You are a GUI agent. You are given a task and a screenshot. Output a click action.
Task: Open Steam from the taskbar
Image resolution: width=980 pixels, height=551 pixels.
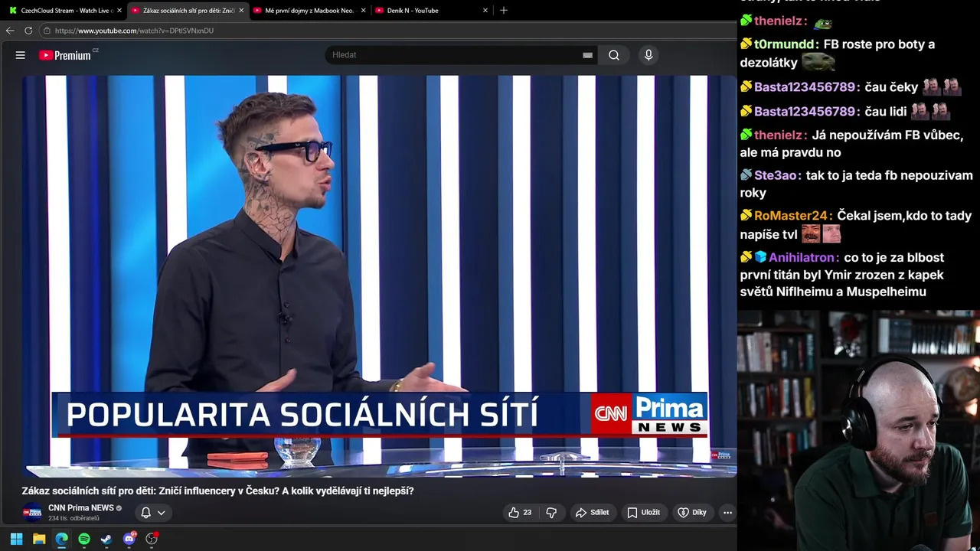106,539
